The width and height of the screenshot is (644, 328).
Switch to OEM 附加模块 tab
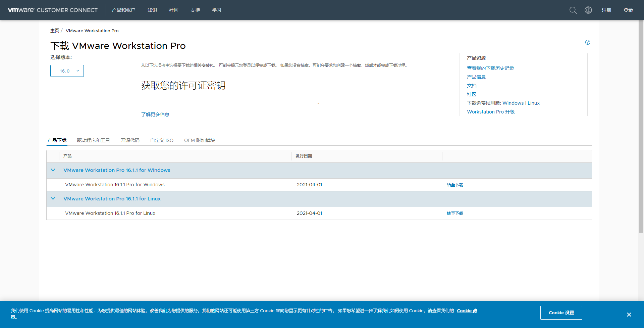pos(200,140)
